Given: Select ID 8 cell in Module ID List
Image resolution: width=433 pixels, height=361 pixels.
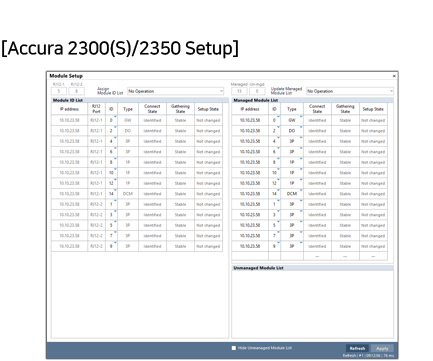Looking at the screenshot, I should pos(111,162).
